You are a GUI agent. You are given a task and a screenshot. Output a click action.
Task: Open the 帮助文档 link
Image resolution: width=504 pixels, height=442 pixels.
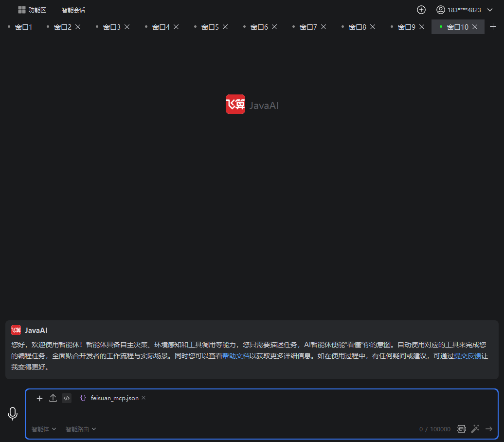click(x=236, y=356)
